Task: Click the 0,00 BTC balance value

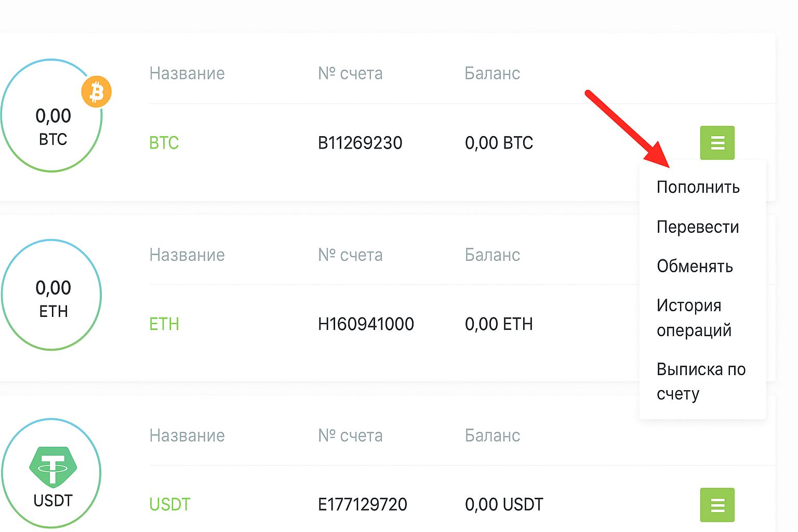Action: (x=499, y=143)
